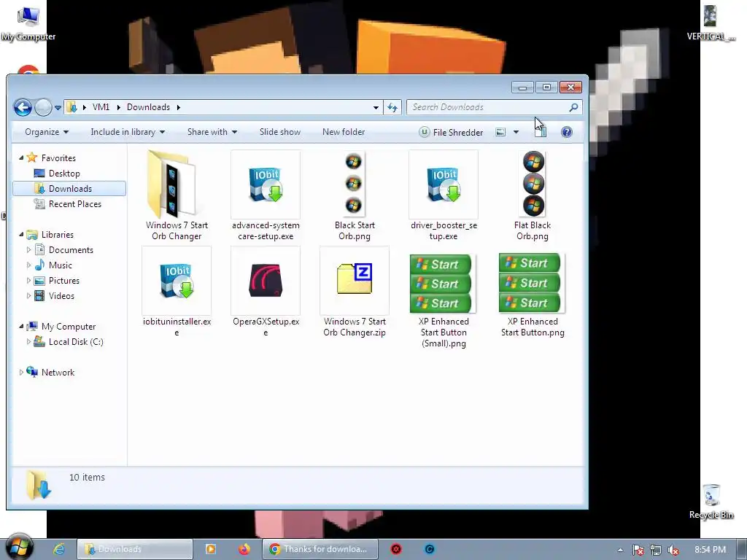Select Downloads in Favorites
Screen dimensions: 747x560
pos(70,189)
